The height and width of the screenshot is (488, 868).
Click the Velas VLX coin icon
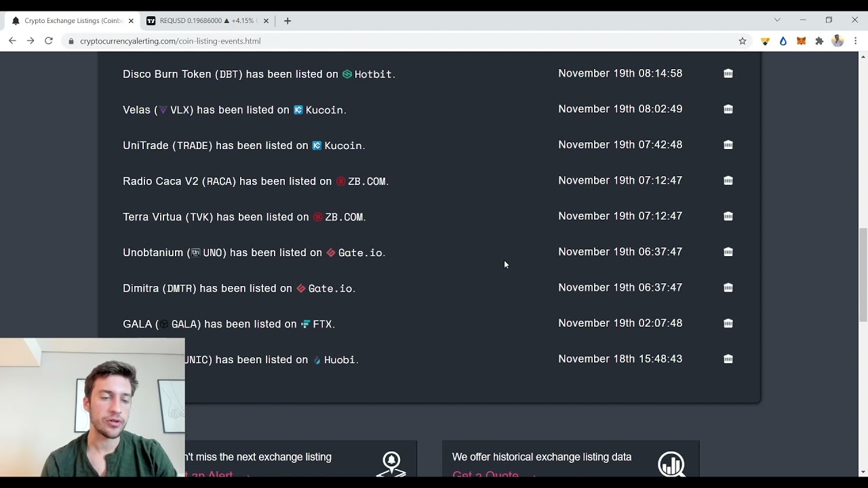click(163, 110)
